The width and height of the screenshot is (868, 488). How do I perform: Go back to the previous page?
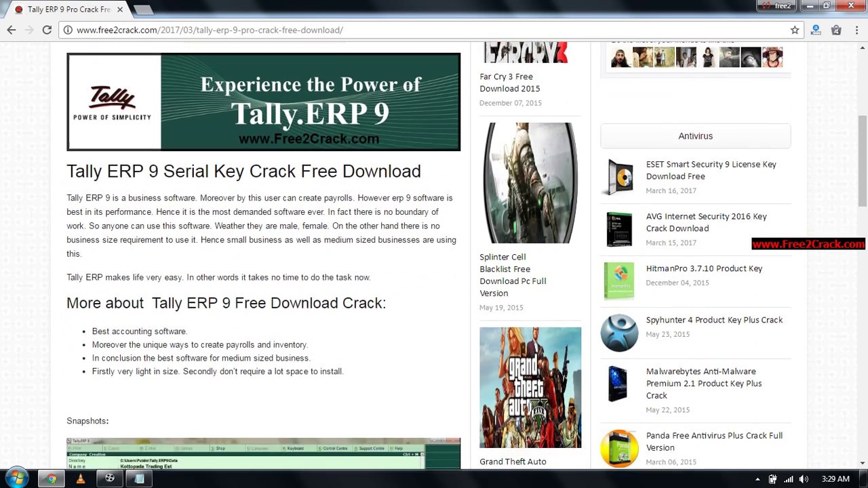(x=12, y=30)
